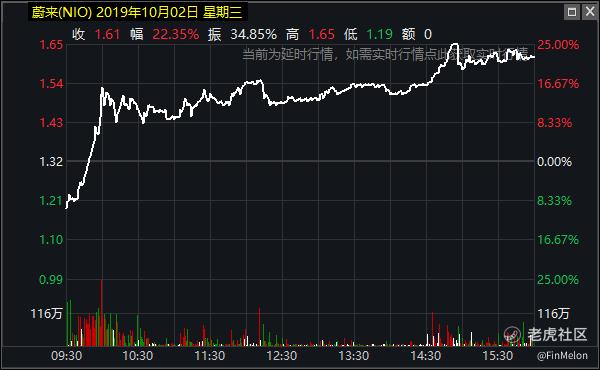Click the 15:30 time axis label
The height and width of the screenshot is (370, 600).
pyautogui.click(x=497, y=356)
